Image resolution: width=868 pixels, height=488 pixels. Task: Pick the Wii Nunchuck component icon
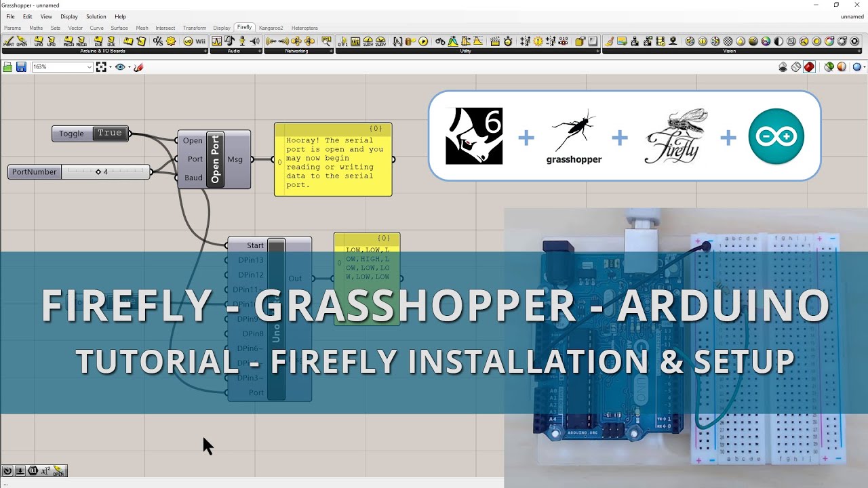pos(200,41)
